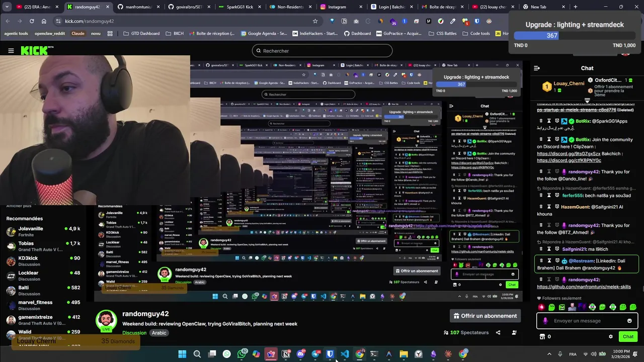Open the Kick shop icon below message box
The image size is (644, 362).
point(542,337)
